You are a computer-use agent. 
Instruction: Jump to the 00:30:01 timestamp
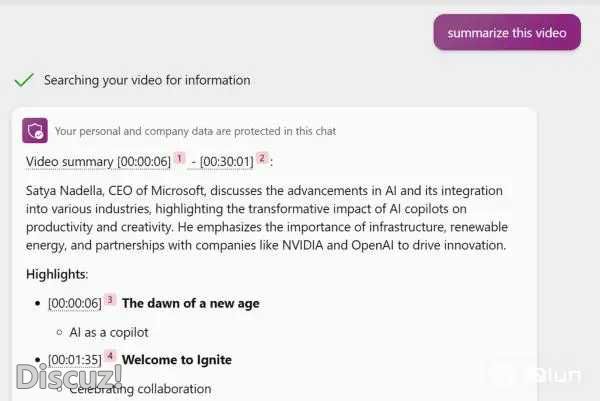point(227,161)
